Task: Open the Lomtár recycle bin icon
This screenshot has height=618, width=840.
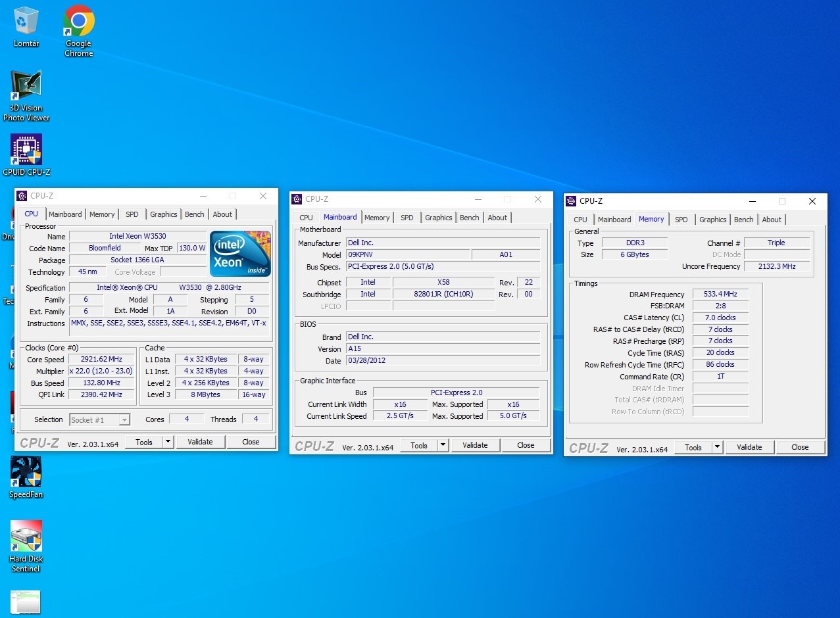Action: pyautogui.click(x=26, y=26)
